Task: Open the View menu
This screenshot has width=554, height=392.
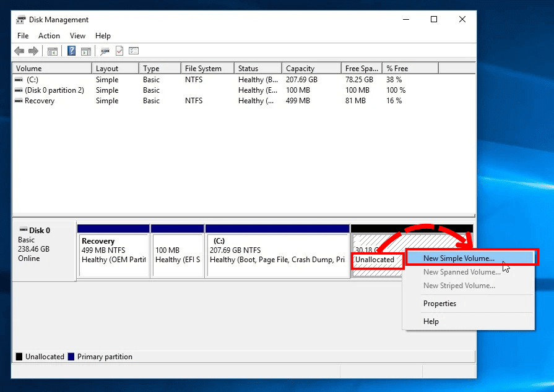Action: pos(77,35)
